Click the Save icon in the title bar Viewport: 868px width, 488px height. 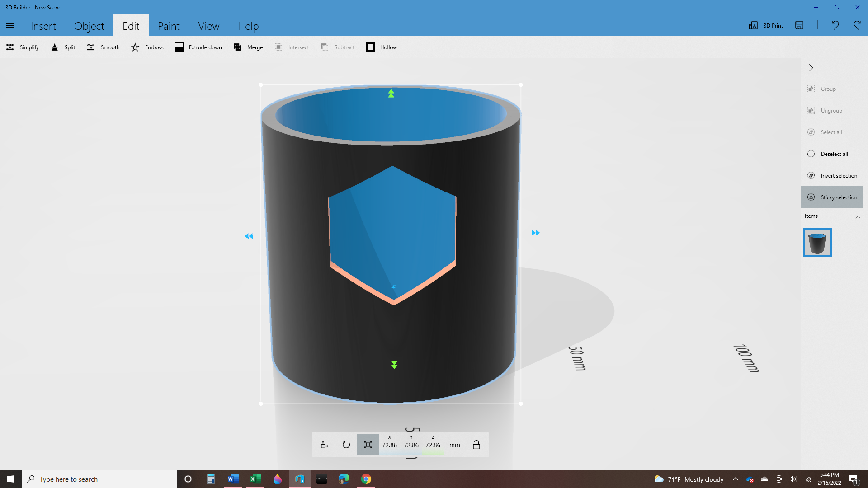click(799, 25)
